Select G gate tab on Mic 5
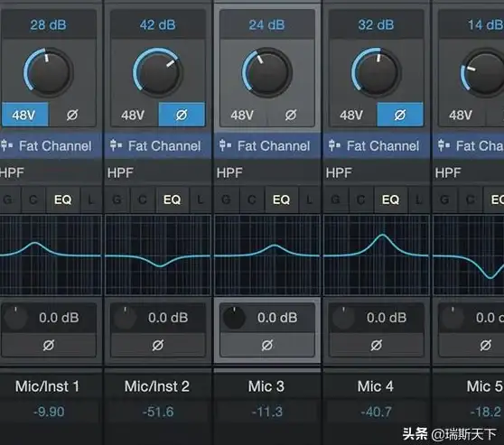Image resolution: width=504 pixels, height=445 pixels. click(x=445, y=199)
